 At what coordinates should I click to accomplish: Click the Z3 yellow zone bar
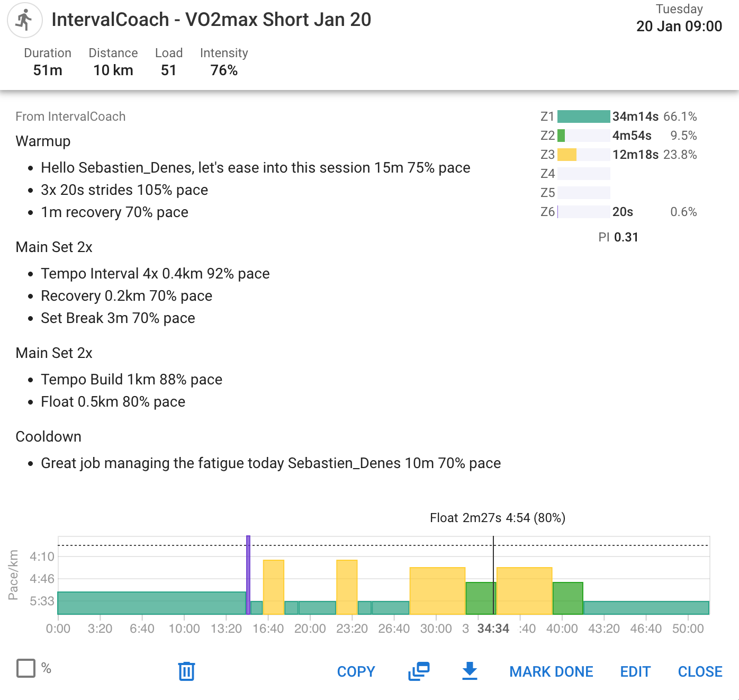pyautogui.click(x=567, y=155)
